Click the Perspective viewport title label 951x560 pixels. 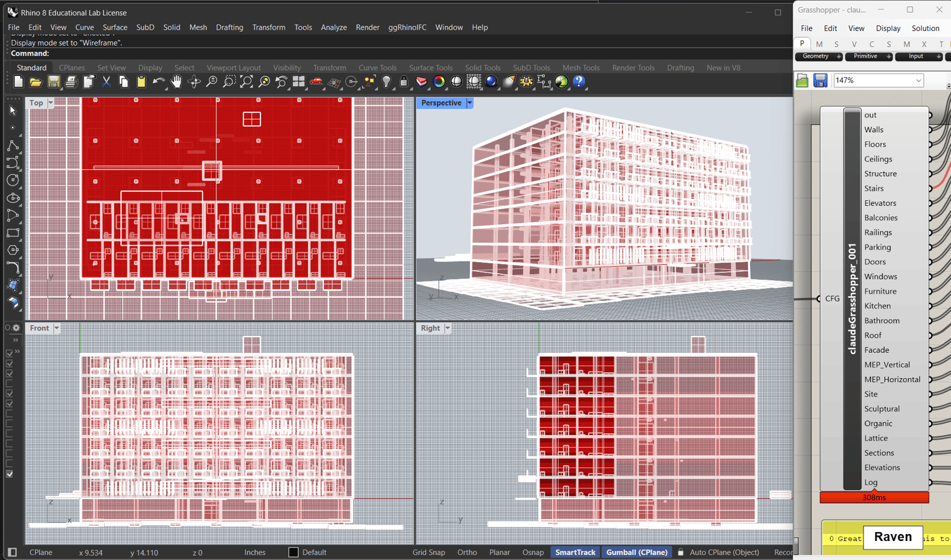pyautogui.click(x=441, y=103)
